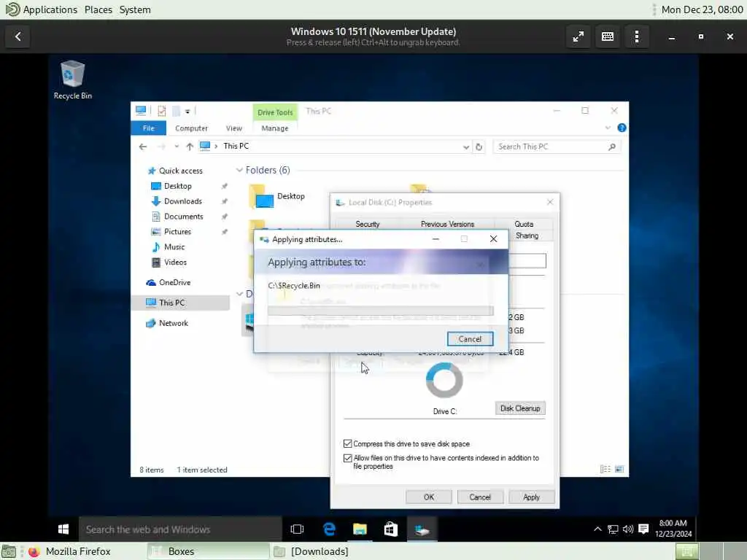Click the Explorer back navigation arrow
The width and height of the screenshot is (747, 560).
click(x=143, y=147)
